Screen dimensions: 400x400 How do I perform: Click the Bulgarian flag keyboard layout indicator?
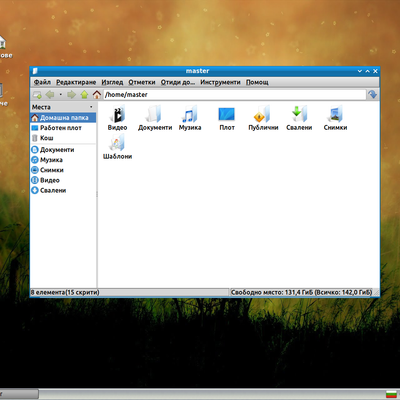pyautogui.click(x=390, y=394)
